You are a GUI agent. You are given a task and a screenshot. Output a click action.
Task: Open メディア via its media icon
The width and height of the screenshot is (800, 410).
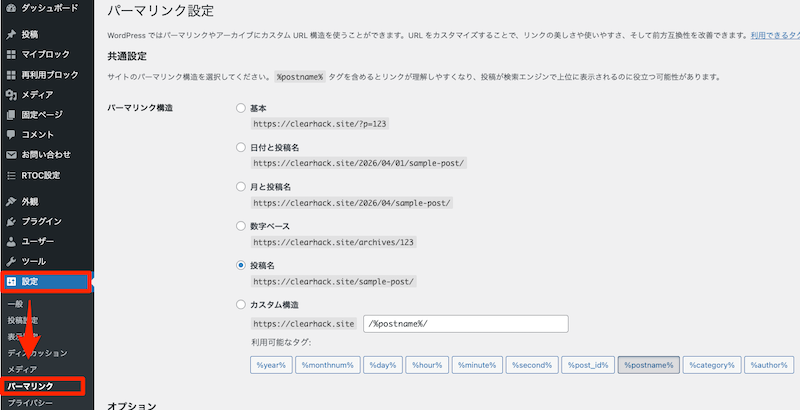[11, 95]
